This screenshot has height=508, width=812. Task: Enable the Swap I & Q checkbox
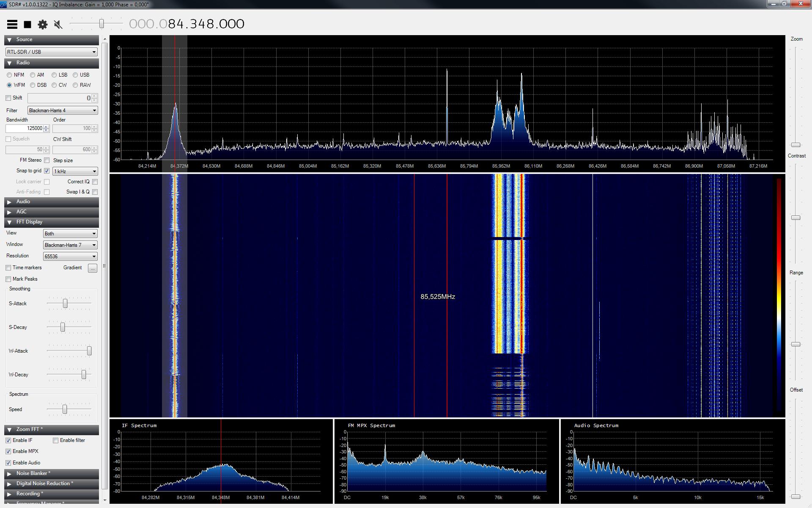pos(95,192)
